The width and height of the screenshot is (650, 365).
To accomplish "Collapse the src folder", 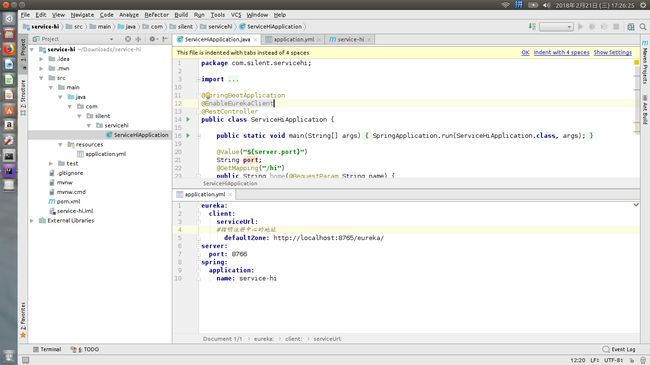I will pyautogui.click(x=41, y=78).
